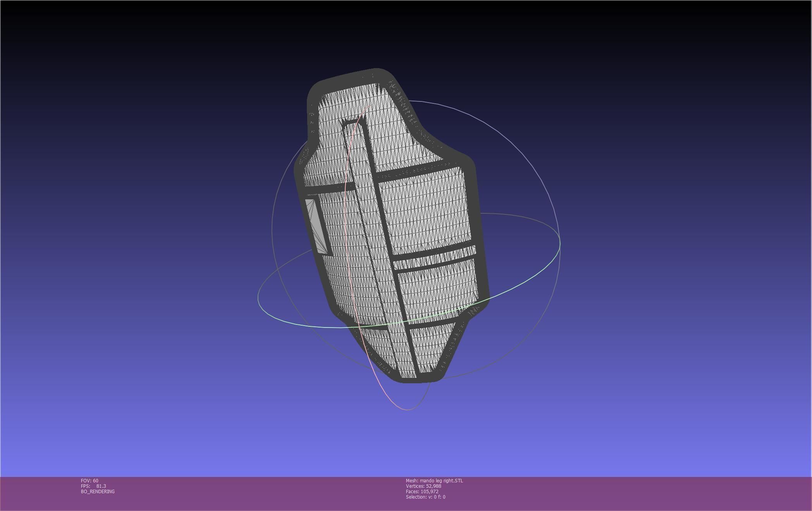
Task: Click the 3D leg armor mesh model
Action: coord(391,226)
